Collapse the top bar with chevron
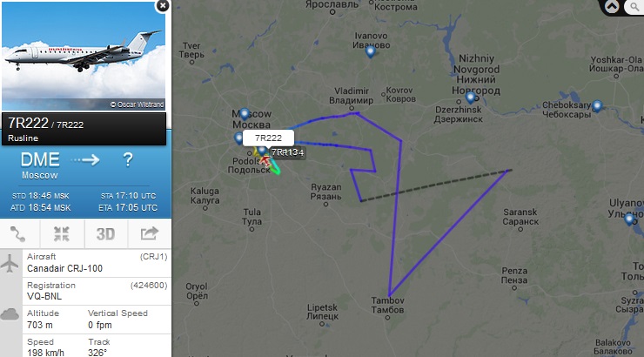 pyautogui.click(x=612, y=7)
